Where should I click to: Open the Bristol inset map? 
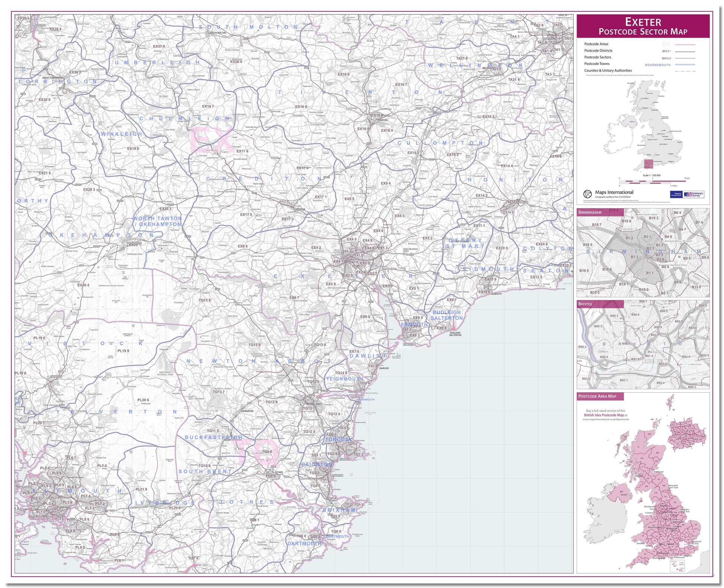tap(643, 345)
